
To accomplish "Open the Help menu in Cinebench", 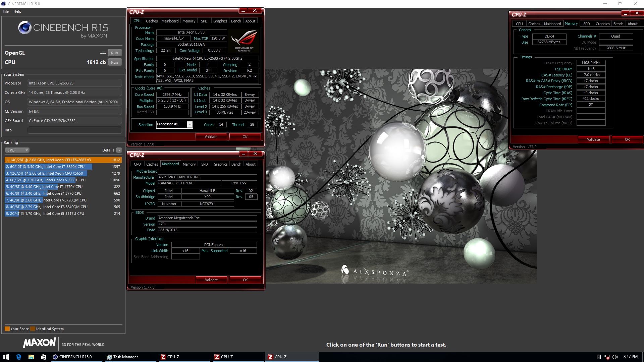I will coord(17,11).
